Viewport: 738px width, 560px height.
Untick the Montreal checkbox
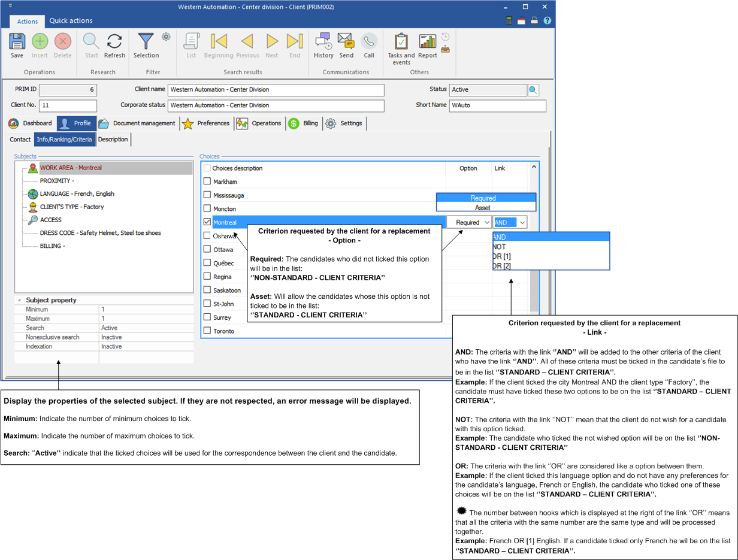click(207, 222)
